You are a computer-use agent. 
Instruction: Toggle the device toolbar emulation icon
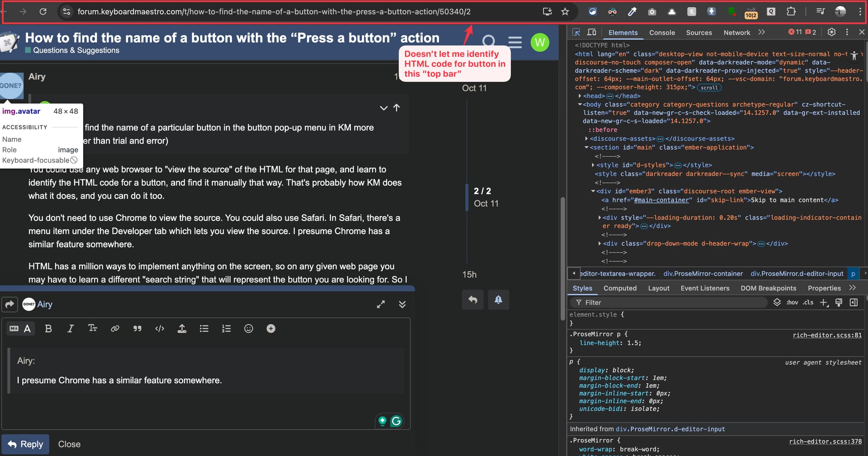(x=591, y=32)
